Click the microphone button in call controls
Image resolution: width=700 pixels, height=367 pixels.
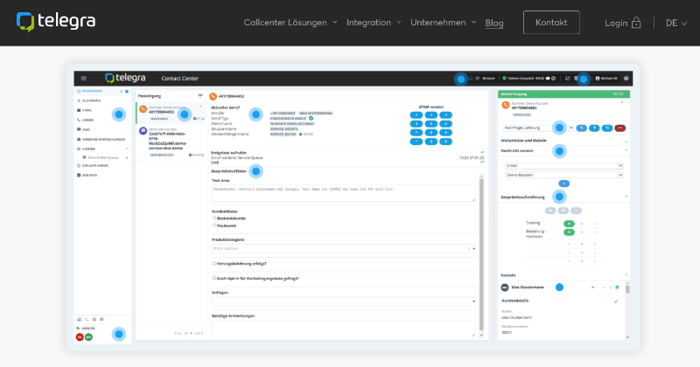(x=594, y=128)
